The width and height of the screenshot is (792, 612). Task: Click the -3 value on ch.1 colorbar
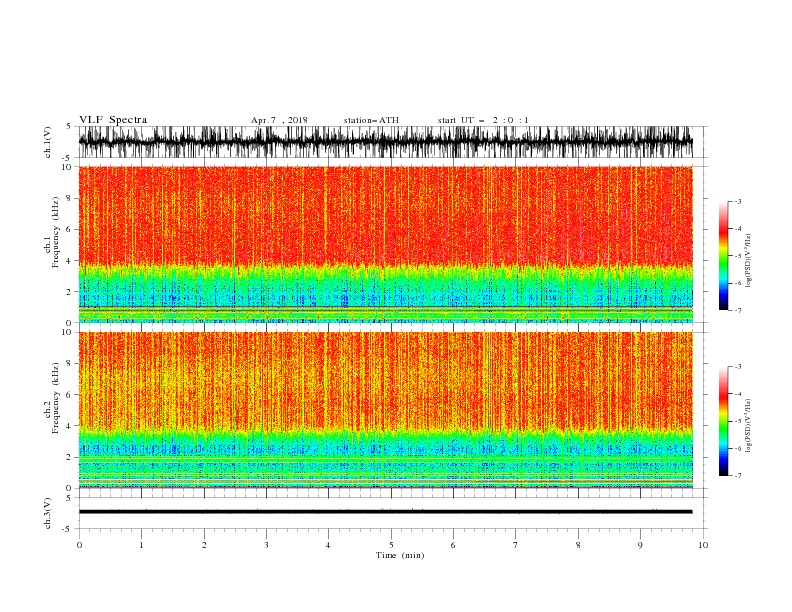click(x=737, y=201)
